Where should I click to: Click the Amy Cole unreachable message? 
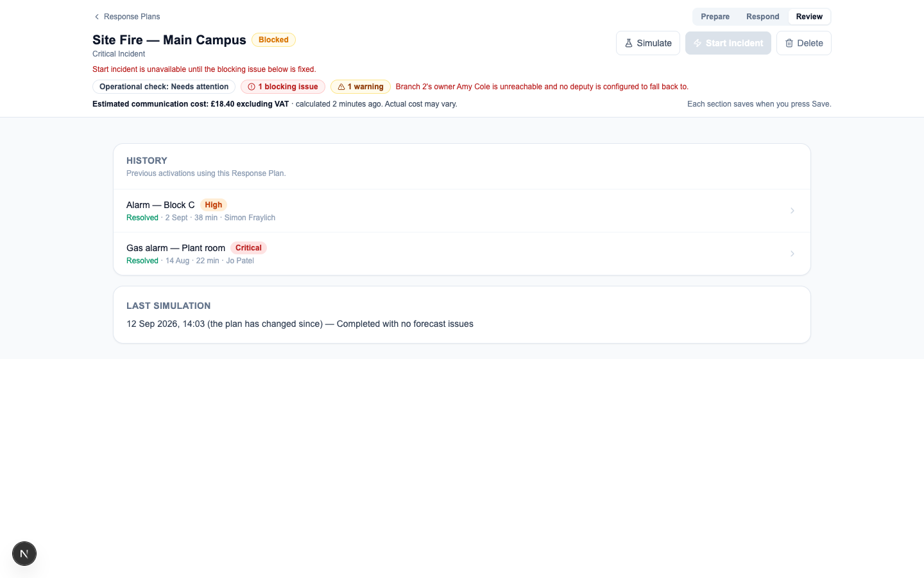542,87
